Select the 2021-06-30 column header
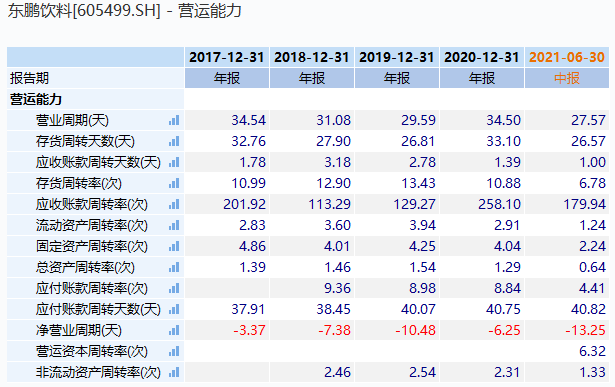615x387 pixels. (x=567, y=57)
